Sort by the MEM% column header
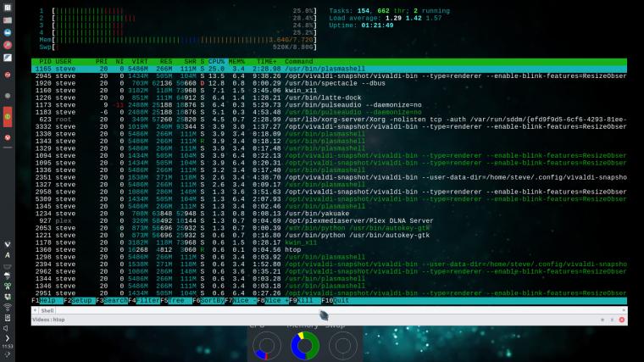The image size is (644, 362). (236, 62)
